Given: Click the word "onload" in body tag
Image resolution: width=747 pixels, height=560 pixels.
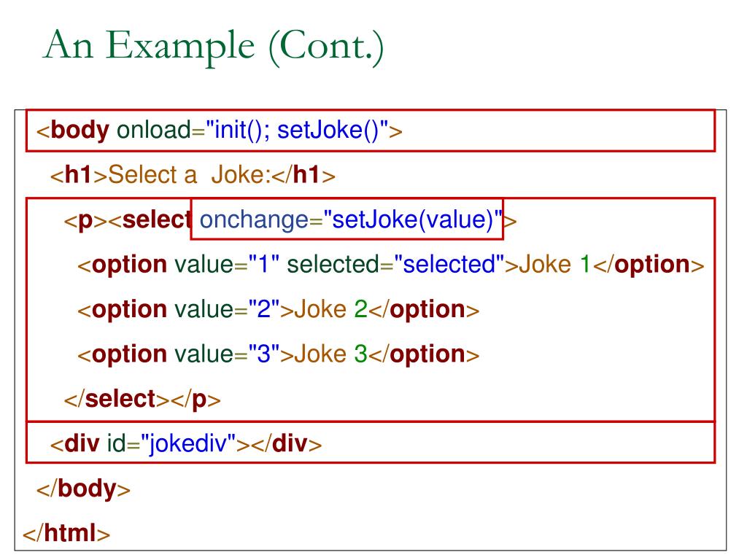Looking at the screenshot, I should (153, 130).
